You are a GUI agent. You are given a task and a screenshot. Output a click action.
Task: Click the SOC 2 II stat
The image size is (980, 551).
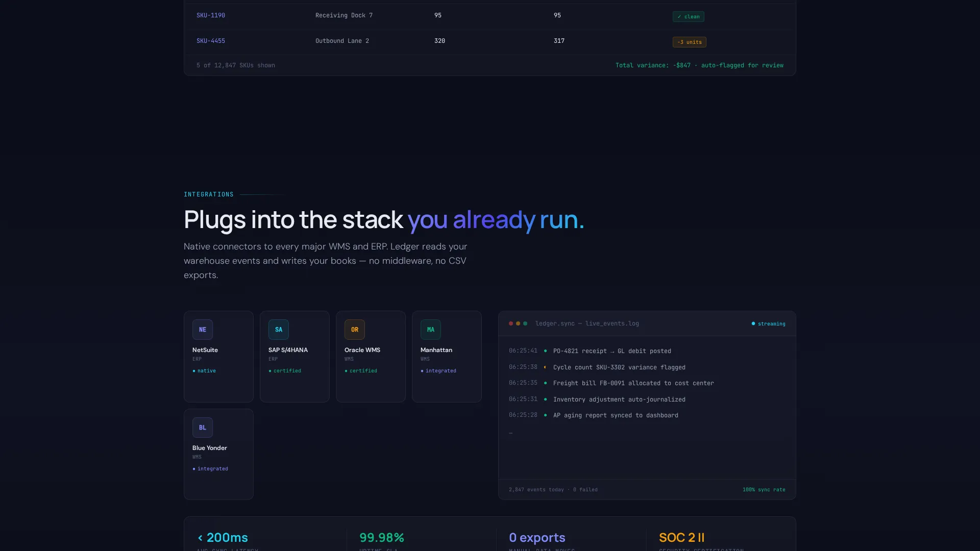pyautogui.click(x=681, y=538)
